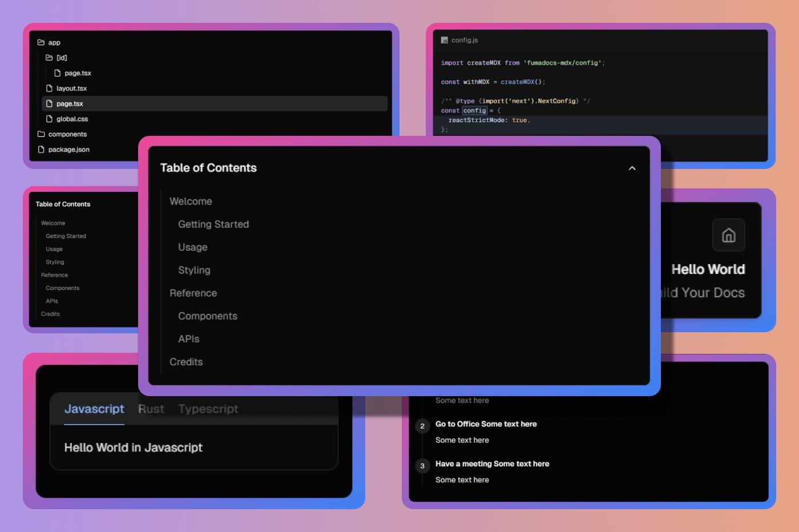Select the highlighted page.tsx tree entry
This screenshot has height=532, width=799.
[x=70, y=103]
